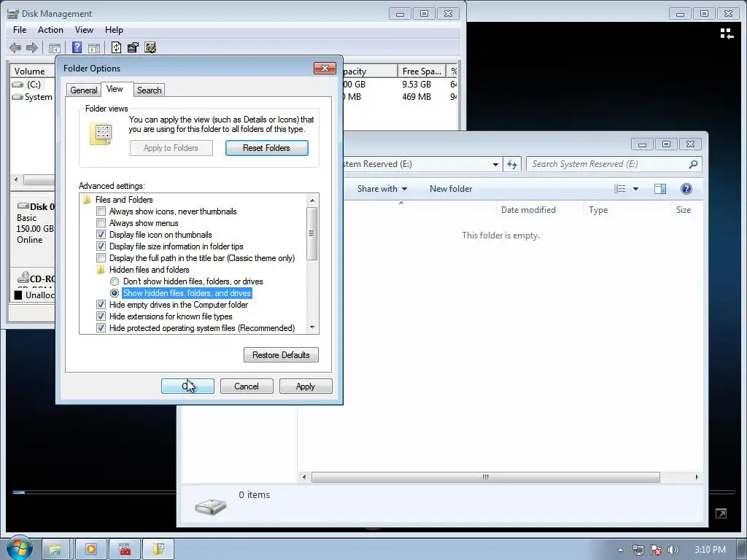The width and height of the screenshot is (747, 560).
Task: Open the address bar history dropdown arrow
Action: pyautogui.click(x=495, y=164)
